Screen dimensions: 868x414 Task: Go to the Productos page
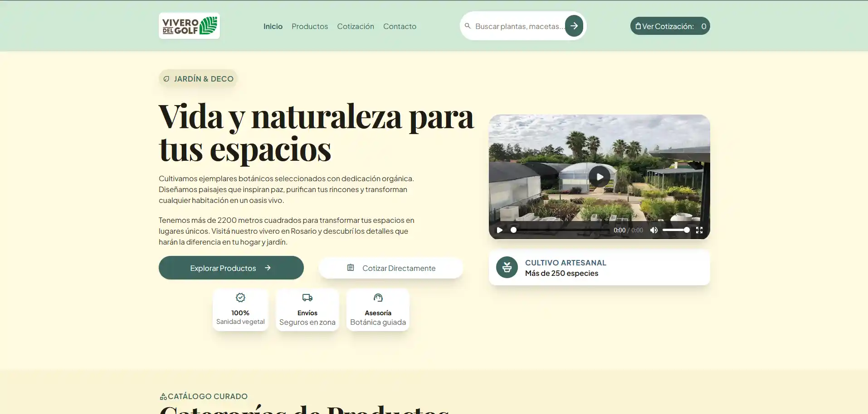coord(310,26)
